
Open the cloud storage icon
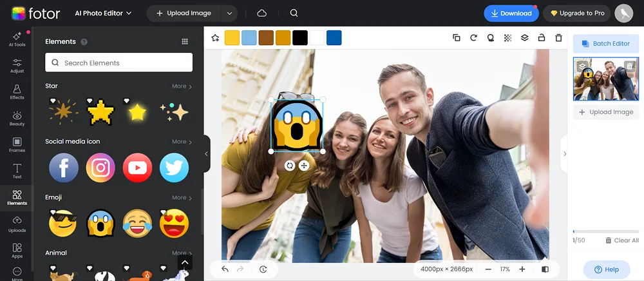coord(261,13)
